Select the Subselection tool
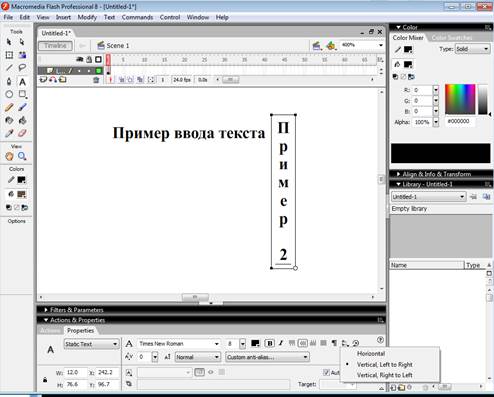 22,42
